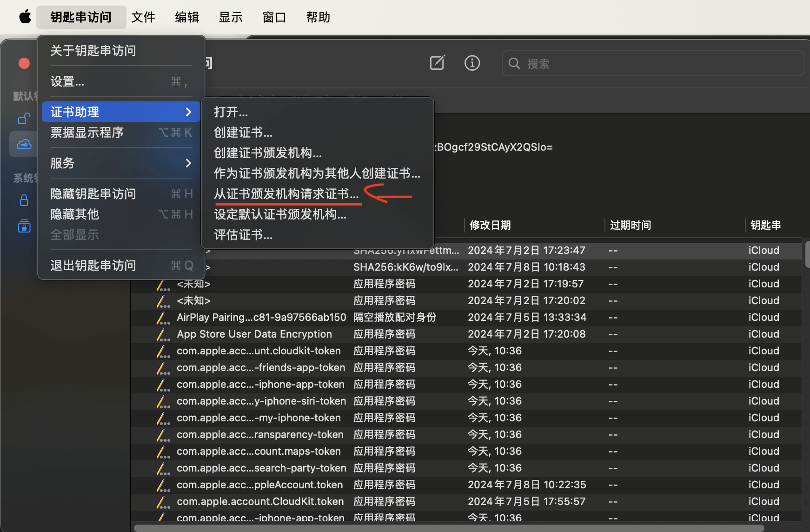This screenshot has height=532, width=810.
Task: Choose 从证书颁发机构请求证书... submenu item
Action: pos(318,194)
